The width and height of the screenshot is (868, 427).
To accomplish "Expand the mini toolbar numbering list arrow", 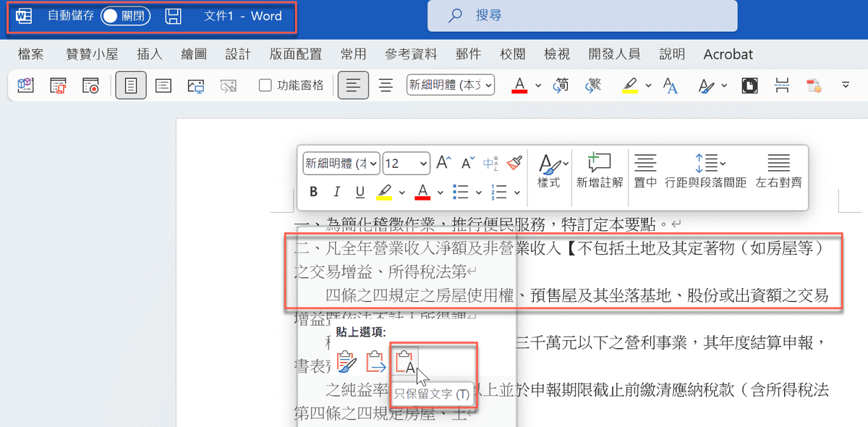I will (x=517, y=193).
